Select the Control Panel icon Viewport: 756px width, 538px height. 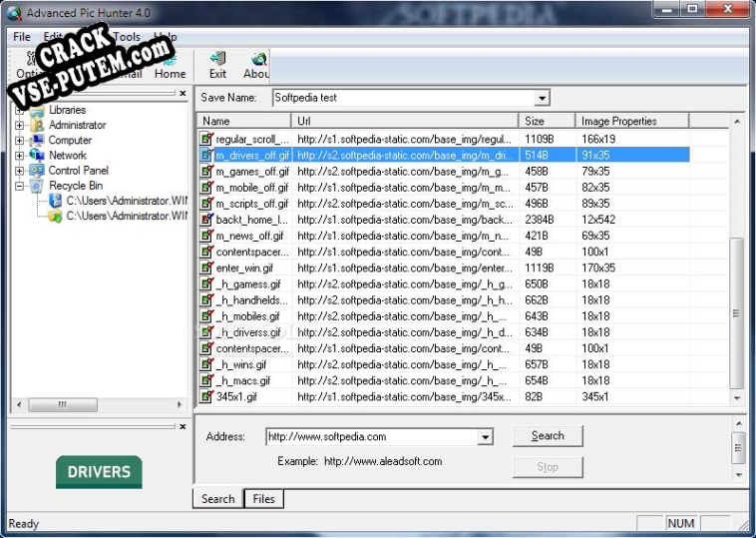(x=37, y=171)
